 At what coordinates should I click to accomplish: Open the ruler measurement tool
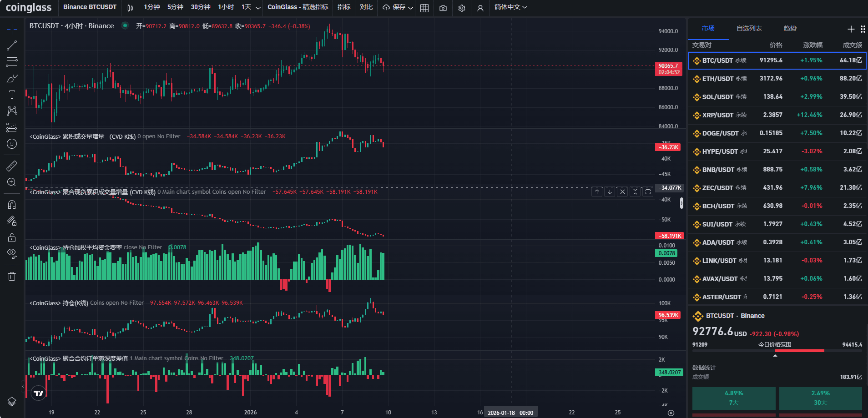[x=12, y=166]
